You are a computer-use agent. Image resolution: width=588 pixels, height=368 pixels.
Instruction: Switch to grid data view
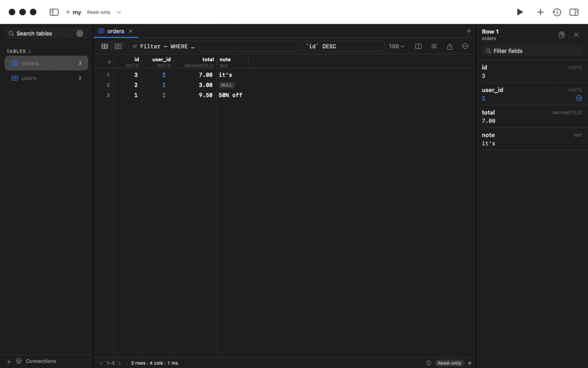105,46
